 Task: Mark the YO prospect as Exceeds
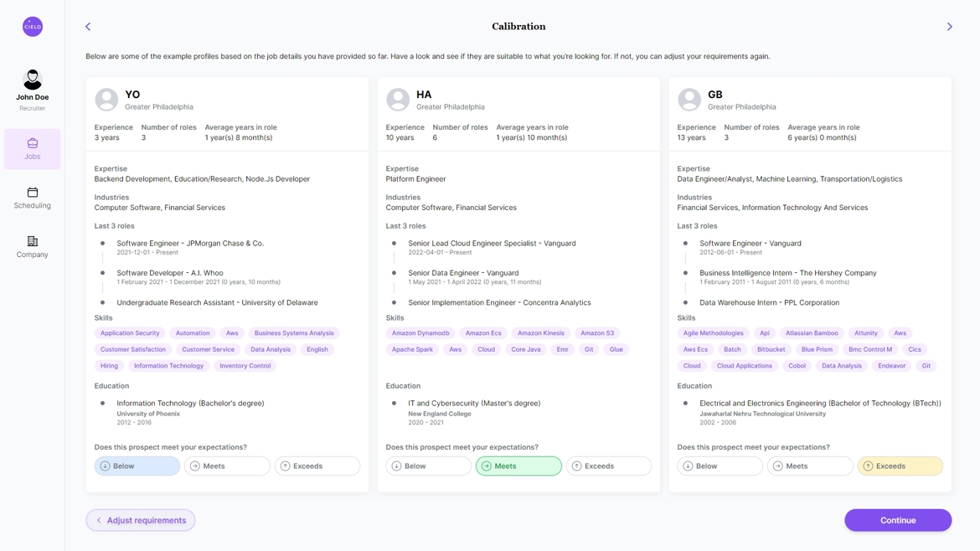(317, 466)
